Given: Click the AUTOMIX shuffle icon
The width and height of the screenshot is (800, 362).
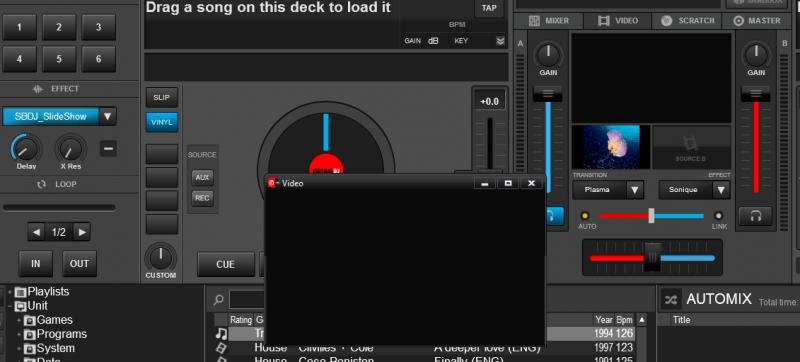Looking at the screenshot, I should coord(670,299).
